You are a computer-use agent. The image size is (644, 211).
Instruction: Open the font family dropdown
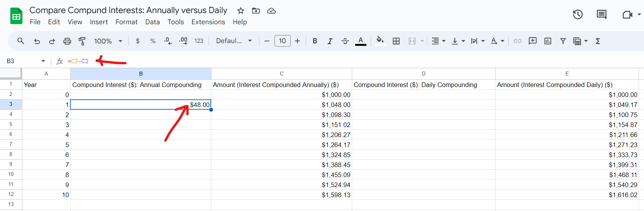234,41
